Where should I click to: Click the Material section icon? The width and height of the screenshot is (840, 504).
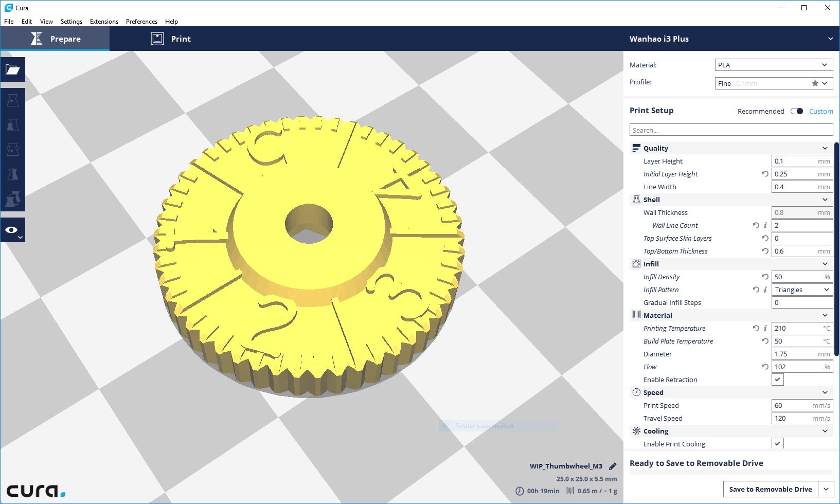(636, 315)
